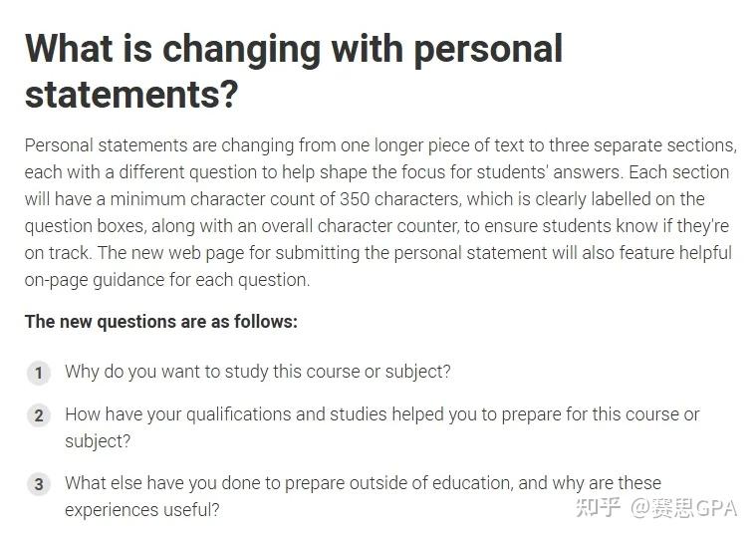Viewport: 756px width, 539px height.
Task: Click the number 2 circle badge
Action: click(x=39, y=415)
